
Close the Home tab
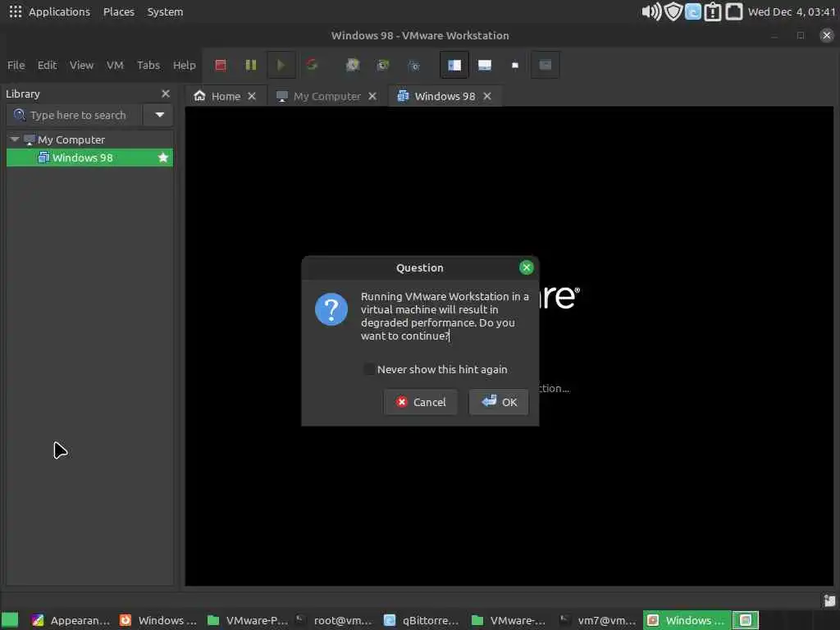pyautogui.click(x=252, y=96)
